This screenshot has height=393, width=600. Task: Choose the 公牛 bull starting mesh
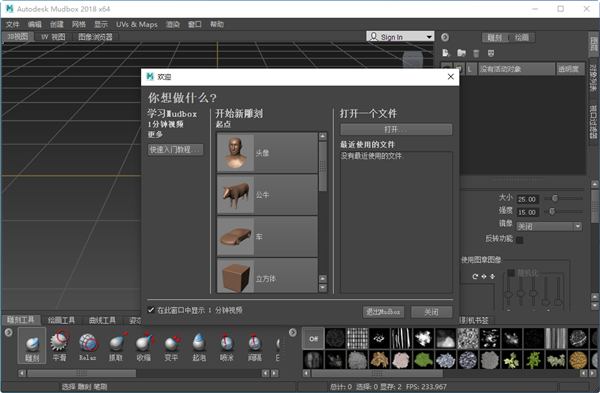[x=267, y=195]
